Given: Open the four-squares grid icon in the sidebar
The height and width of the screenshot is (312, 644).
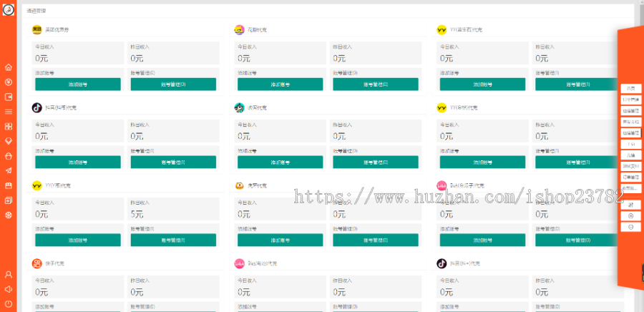Looking at the screenshot, I should [8, 127].
